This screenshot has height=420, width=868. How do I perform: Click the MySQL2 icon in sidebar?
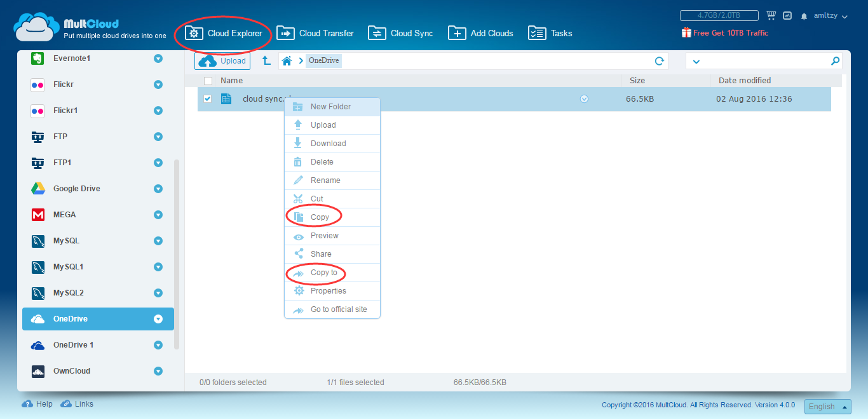37,293
